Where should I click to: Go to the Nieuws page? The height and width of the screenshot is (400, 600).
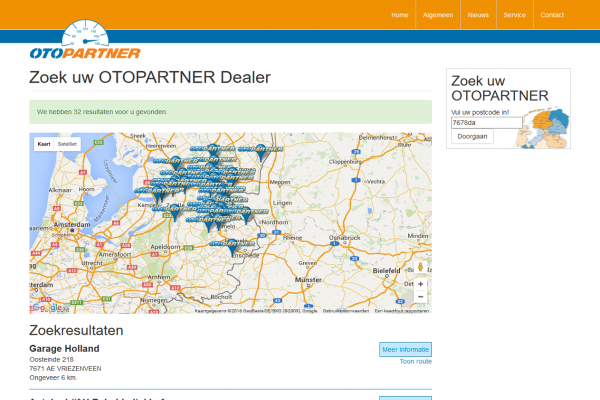click(x=478, y=15)
